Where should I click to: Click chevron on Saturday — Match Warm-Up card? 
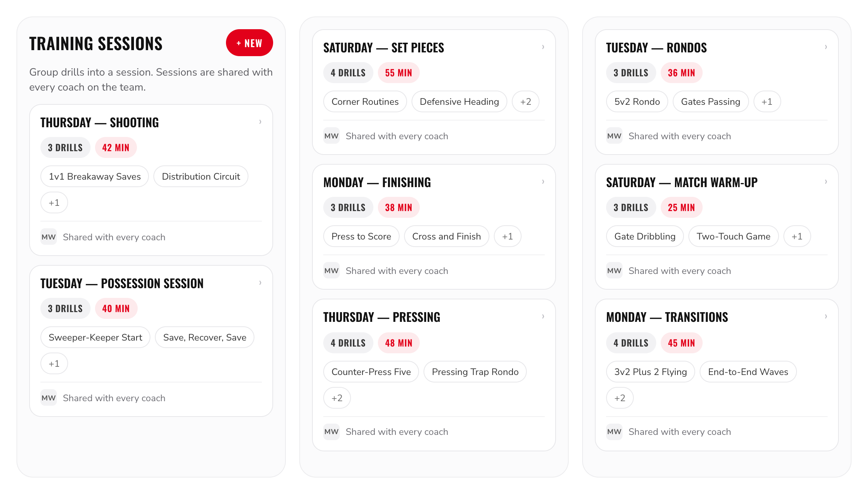(x=826, y=182)
